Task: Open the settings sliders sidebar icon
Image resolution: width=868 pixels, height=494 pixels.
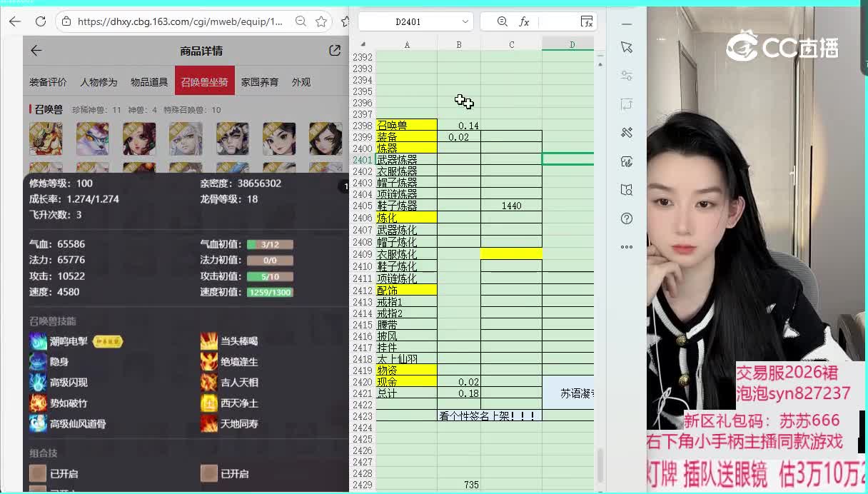Action: (627, 76)
